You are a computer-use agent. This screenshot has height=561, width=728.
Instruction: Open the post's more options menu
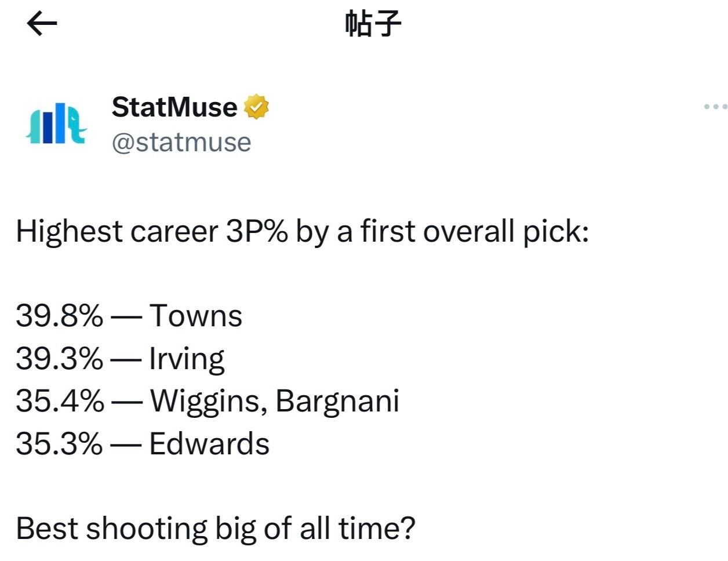point(715,107)
